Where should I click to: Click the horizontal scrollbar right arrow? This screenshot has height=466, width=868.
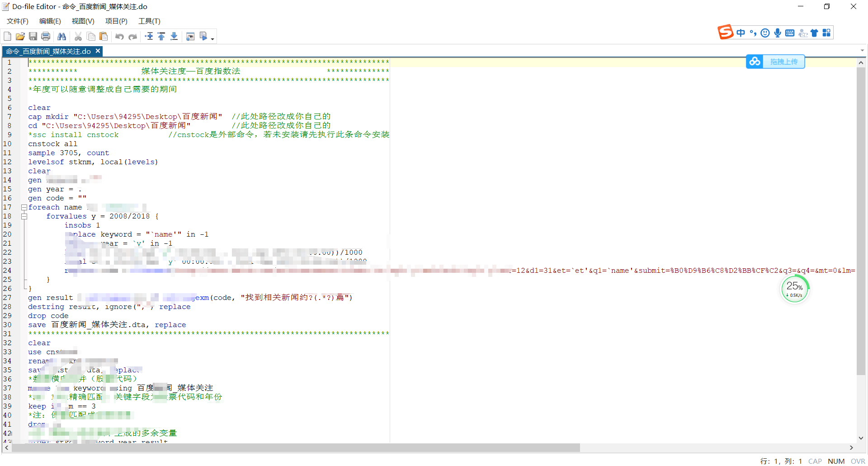pos(851,448)
